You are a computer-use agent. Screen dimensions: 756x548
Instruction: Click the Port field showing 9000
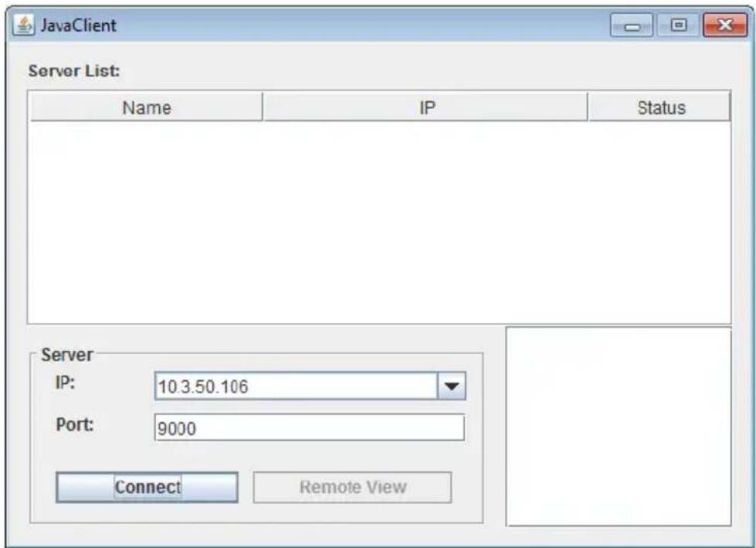pyautogui.click(x=310, y=427)
